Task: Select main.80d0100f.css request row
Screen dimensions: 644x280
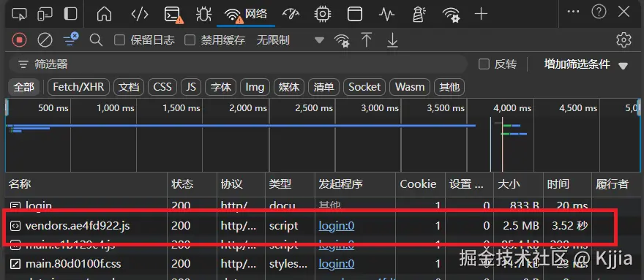Action: click(322, 264)
